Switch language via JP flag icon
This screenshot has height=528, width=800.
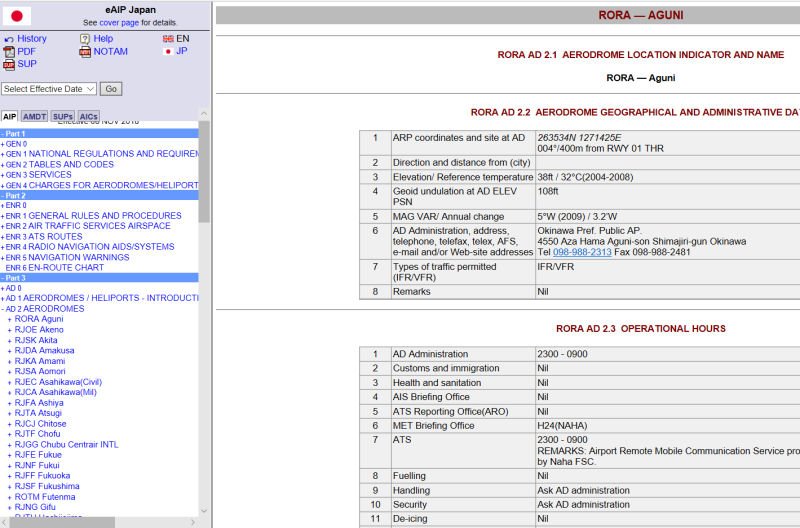coord(168,52)
